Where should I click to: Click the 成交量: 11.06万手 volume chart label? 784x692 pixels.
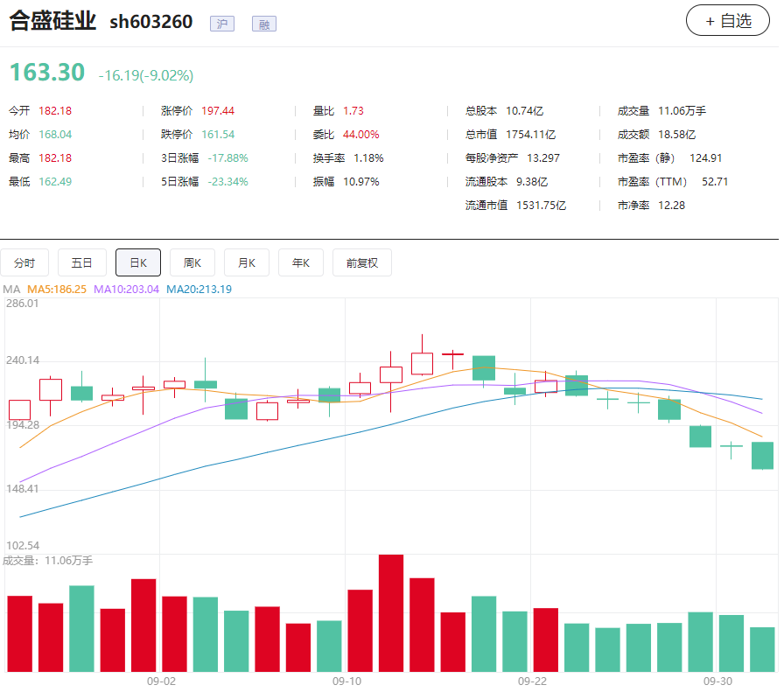[x=48, y=561]
